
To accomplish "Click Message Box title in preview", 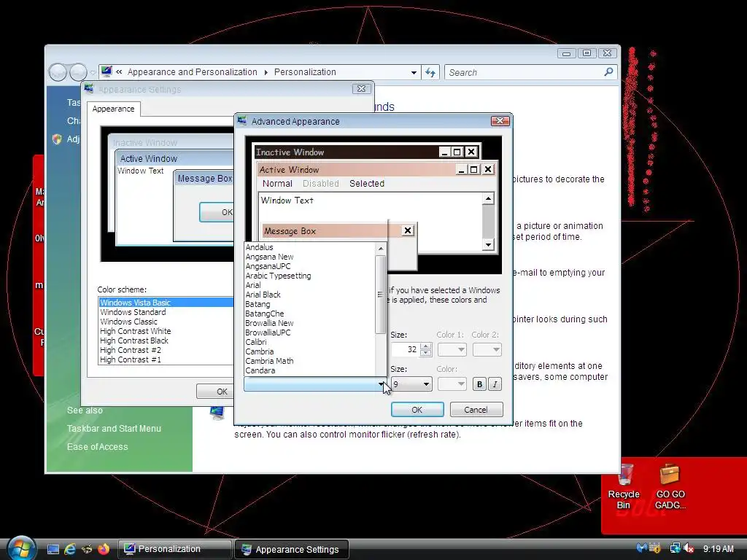I will (x=290, y=231).
